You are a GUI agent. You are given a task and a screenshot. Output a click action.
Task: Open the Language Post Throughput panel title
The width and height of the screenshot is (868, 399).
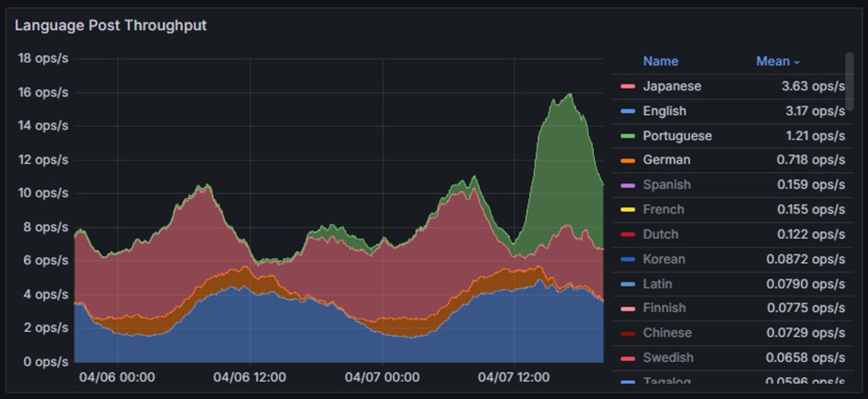click(111, 25)
